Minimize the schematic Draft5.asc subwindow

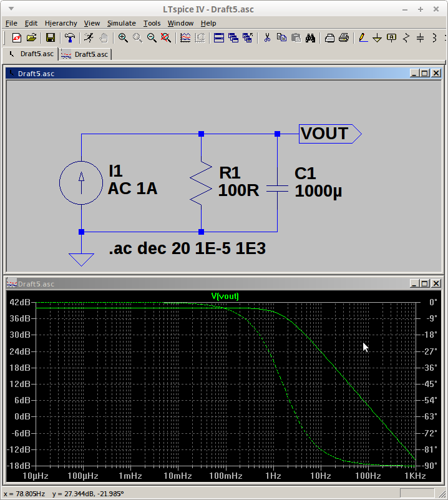click(414, 73)
